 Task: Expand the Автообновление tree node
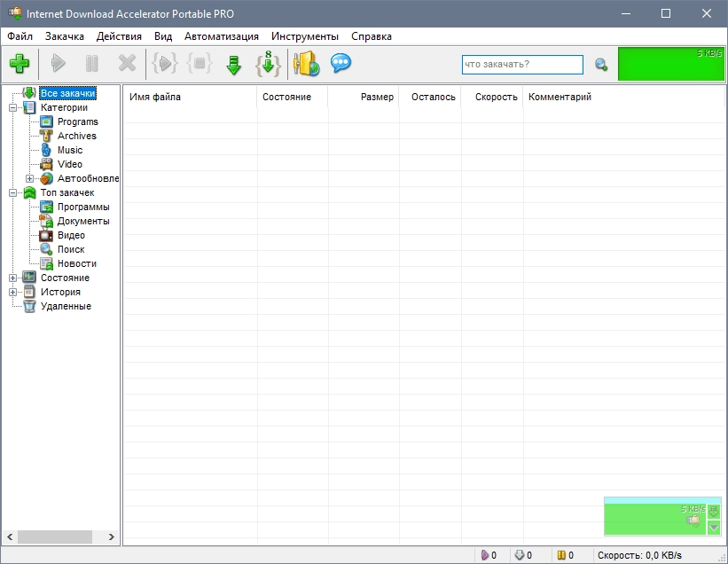29,179
